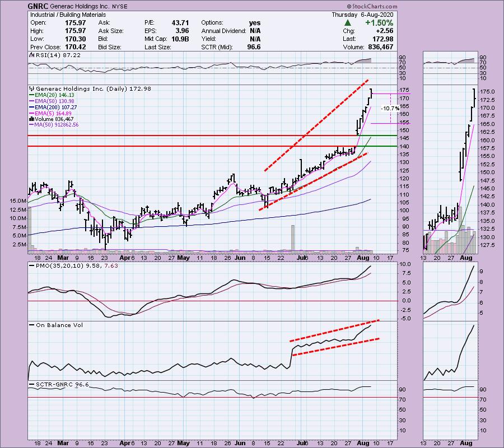Click the 'EMA(200) 107.27' legend entry
The width and height of the screenshot is (504, 448).
click(x=55, y=108)
